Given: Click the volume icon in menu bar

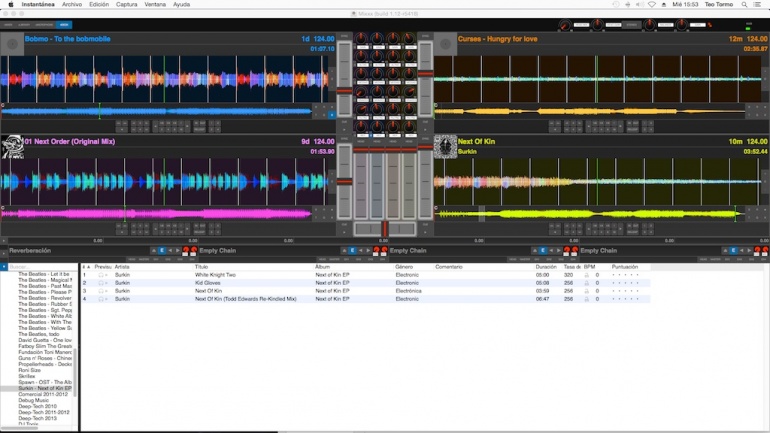Looking at the screenshot, I should tap(639, 4).
